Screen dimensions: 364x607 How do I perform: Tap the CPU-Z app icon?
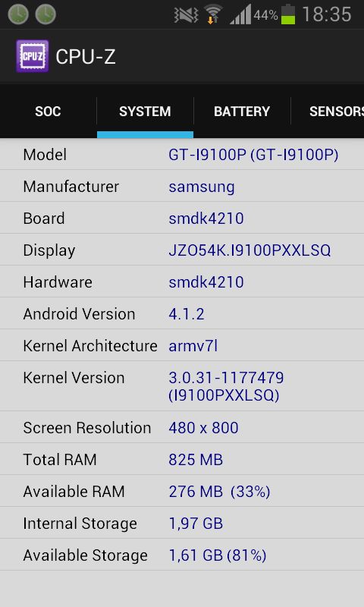[x=33, y=56]
